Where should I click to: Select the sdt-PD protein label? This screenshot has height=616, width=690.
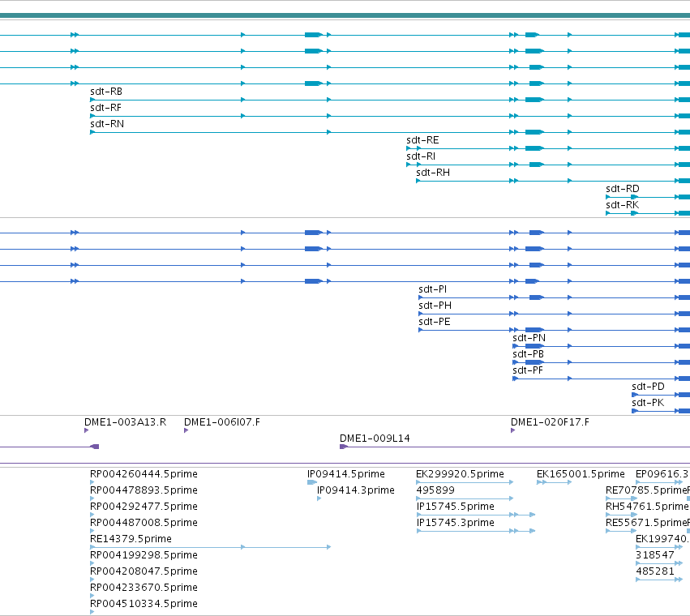[x=648, y=387]
